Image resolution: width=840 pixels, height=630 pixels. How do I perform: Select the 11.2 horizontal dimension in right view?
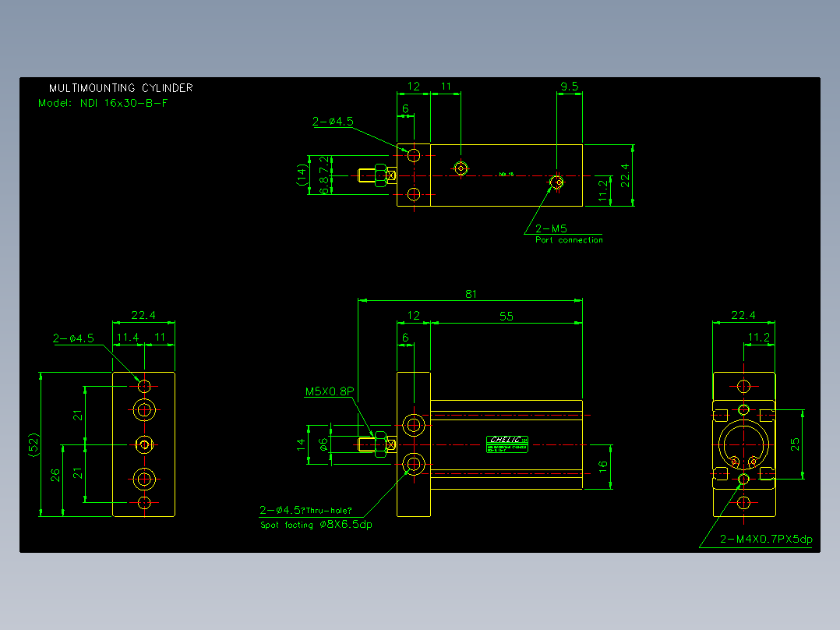tap(759, 338)
